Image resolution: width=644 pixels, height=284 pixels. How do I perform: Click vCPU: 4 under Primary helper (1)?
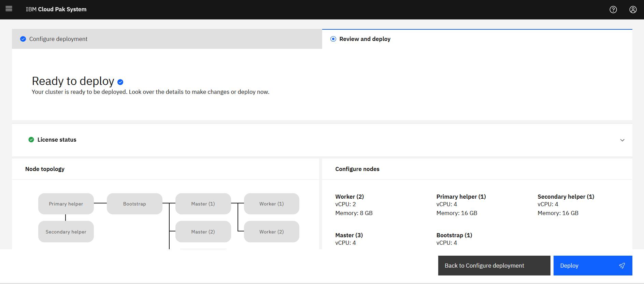pos(447,204)
